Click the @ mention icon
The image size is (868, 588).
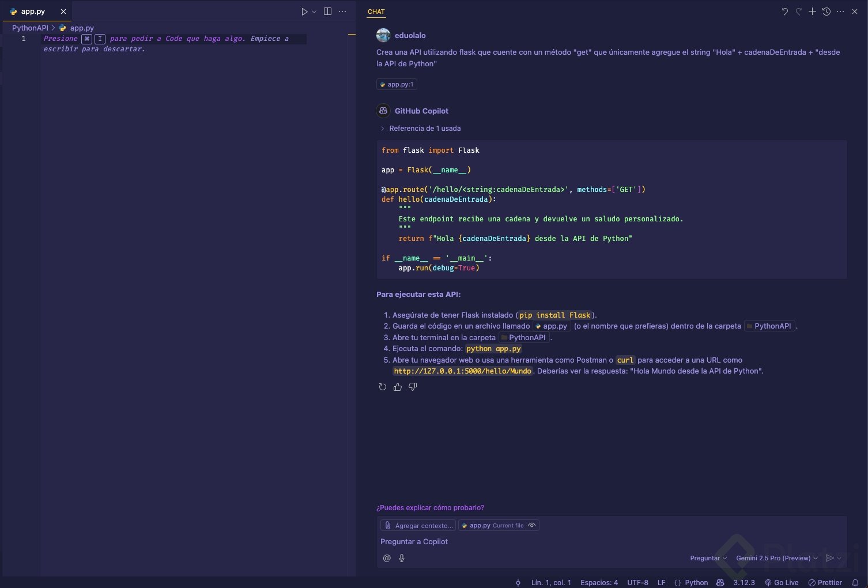tap(387, 558)
